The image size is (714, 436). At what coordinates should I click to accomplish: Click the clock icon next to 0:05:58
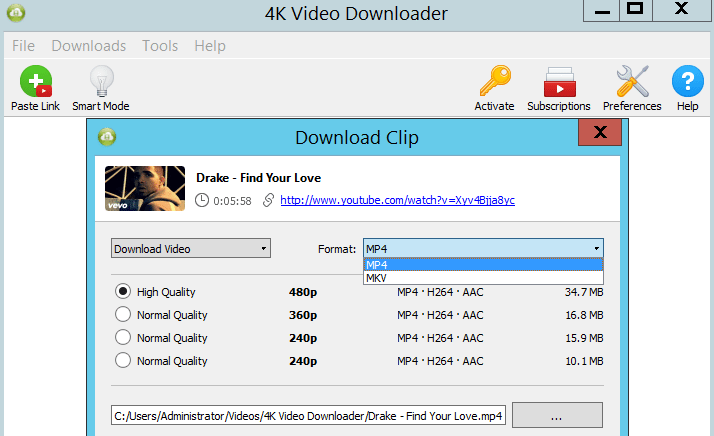coord(202,200)
